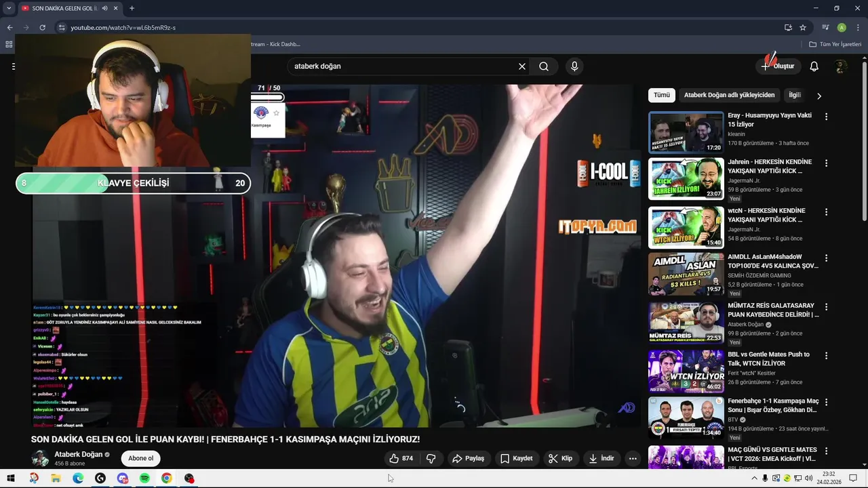Open the green Chrome profile avatar
The width and height of the screenshot is (868, 488).
pyautogui.click(x=842, y=28)
